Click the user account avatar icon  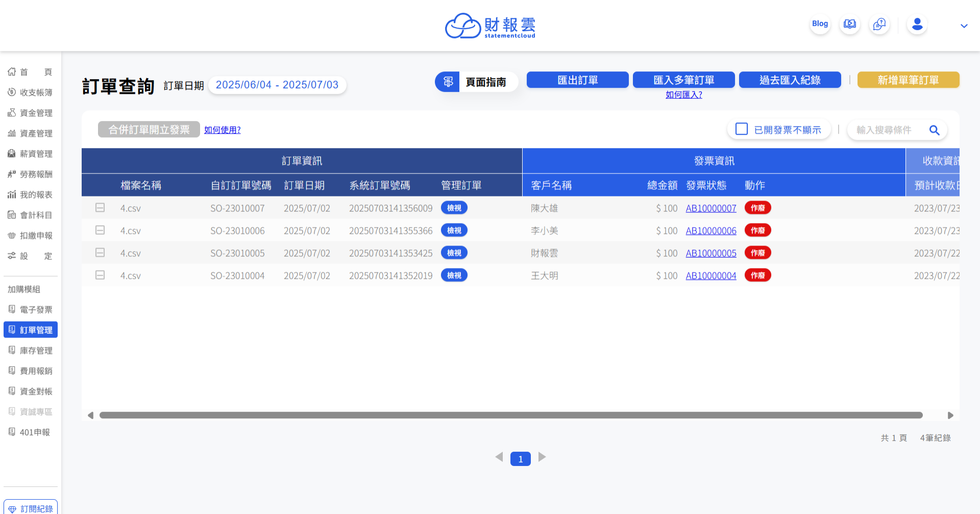coord(917,24)
